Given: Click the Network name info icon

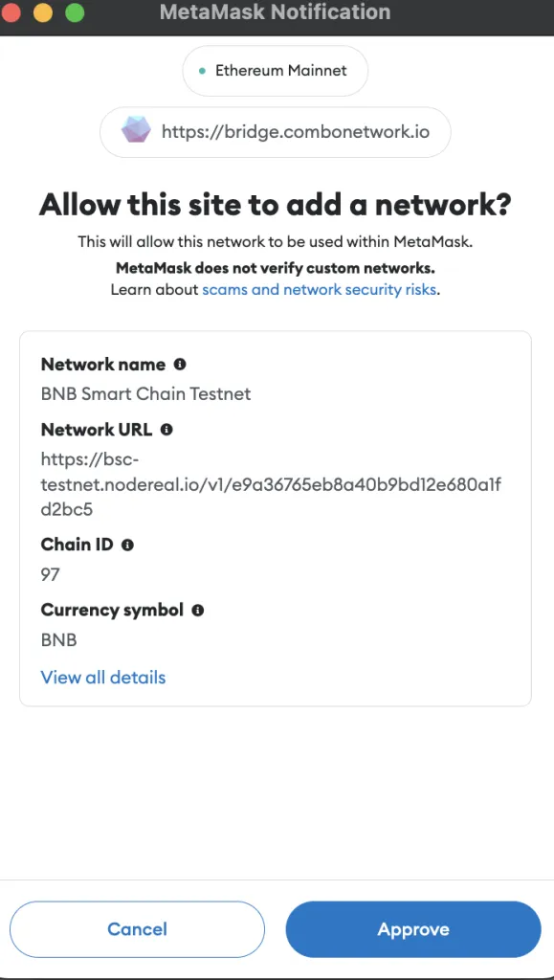Looking at the screenshot, I should point(180,364).
